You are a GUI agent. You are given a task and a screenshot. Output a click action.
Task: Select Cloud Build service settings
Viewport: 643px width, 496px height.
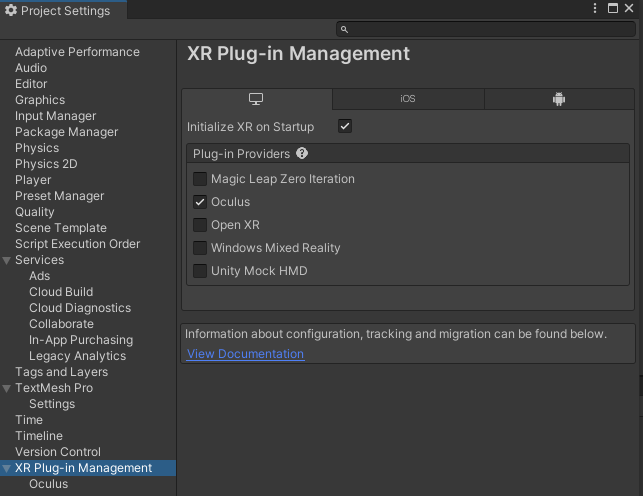tap(61, 291)
